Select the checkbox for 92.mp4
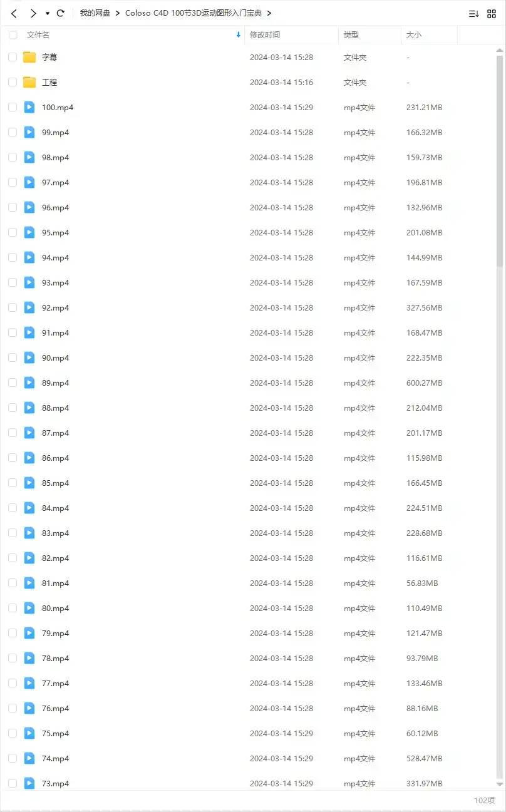Viewport: 506px width, 812px height. point(13,308)
